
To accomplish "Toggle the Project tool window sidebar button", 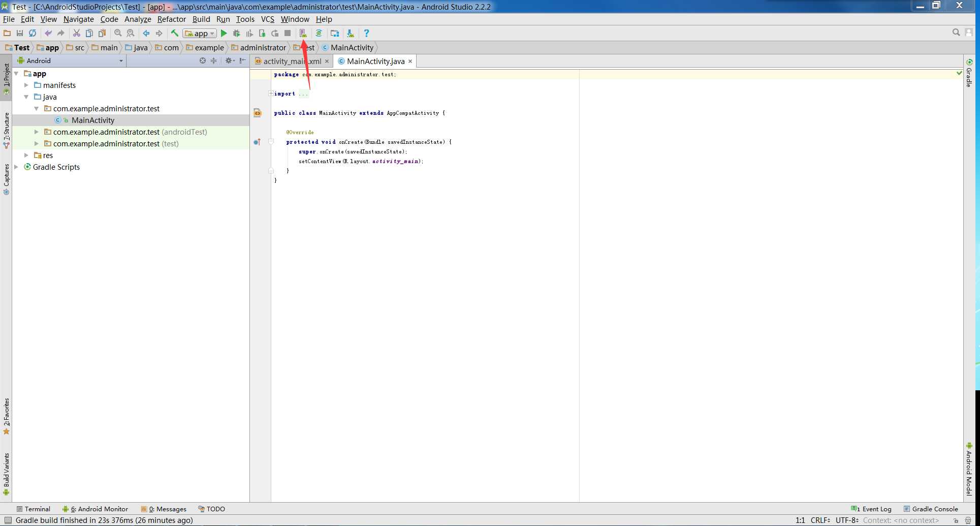I will coord(6,79).
